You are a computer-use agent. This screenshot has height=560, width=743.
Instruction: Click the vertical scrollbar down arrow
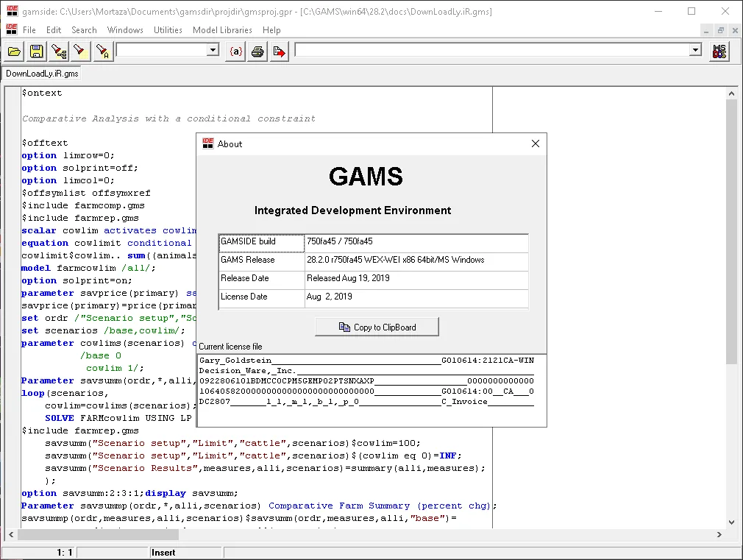click(x=732, y=522)
